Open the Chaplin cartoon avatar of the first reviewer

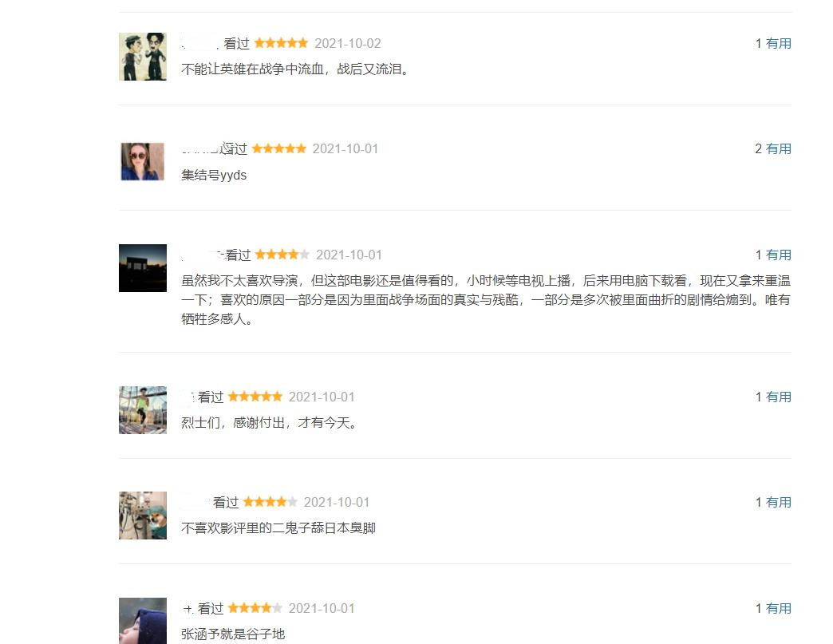tap(142, 56)
